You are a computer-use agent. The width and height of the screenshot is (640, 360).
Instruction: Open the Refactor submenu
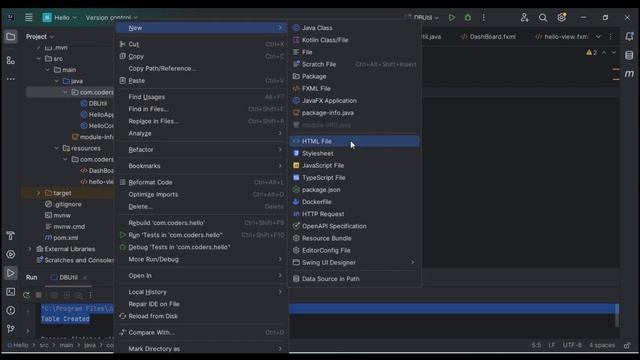coord(201,150)
